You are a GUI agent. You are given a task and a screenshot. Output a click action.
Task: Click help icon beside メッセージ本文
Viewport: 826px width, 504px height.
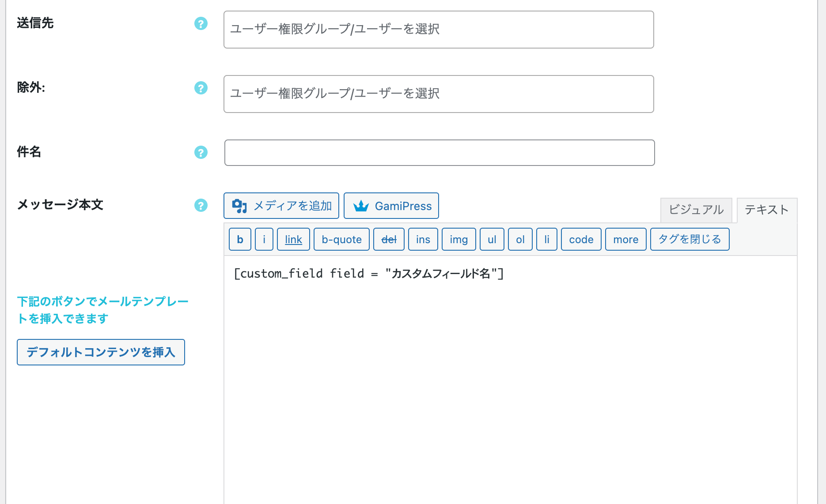[x=201, y=205]
